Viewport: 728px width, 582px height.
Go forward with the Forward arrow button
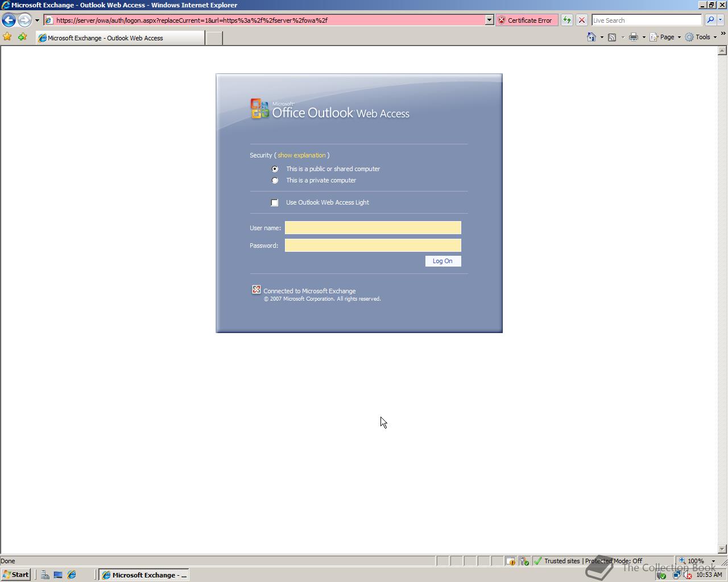pos(24,20)
